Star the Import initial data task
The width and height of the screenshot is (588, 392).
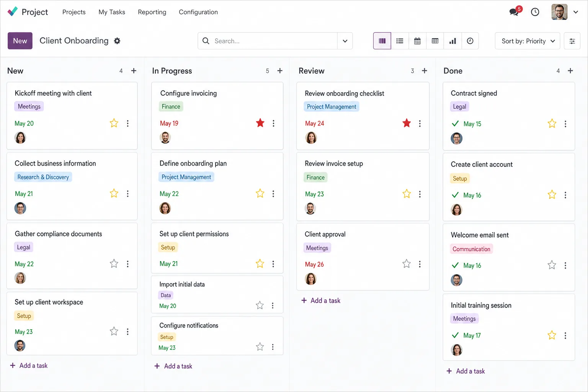[260, 305]
